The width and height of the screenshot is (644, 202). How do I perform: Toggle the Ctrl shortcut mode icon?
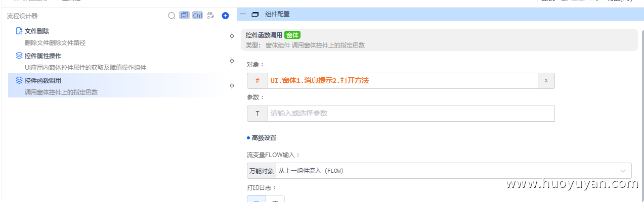[197, 16]
